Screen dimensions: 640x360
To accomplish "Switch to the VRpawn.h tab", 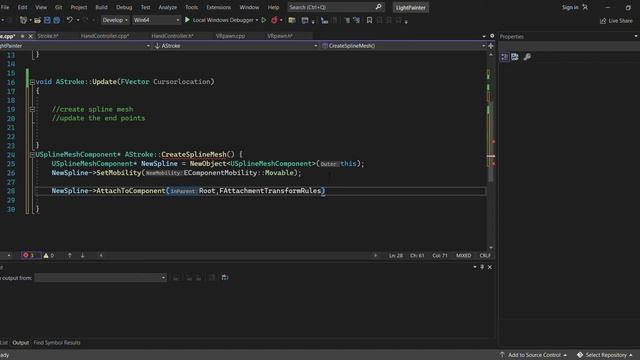I will click(x=280, y=36).
